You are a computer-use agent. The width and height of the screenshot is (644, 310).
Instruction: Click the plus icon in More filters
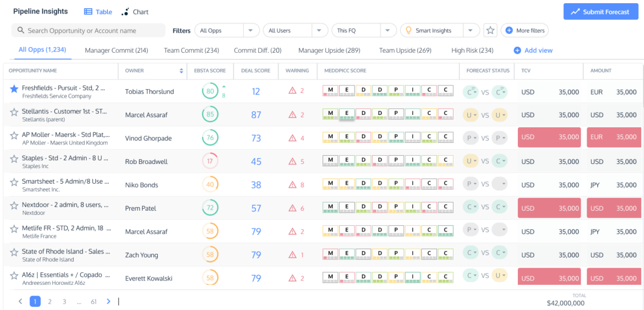click(509, 31)
